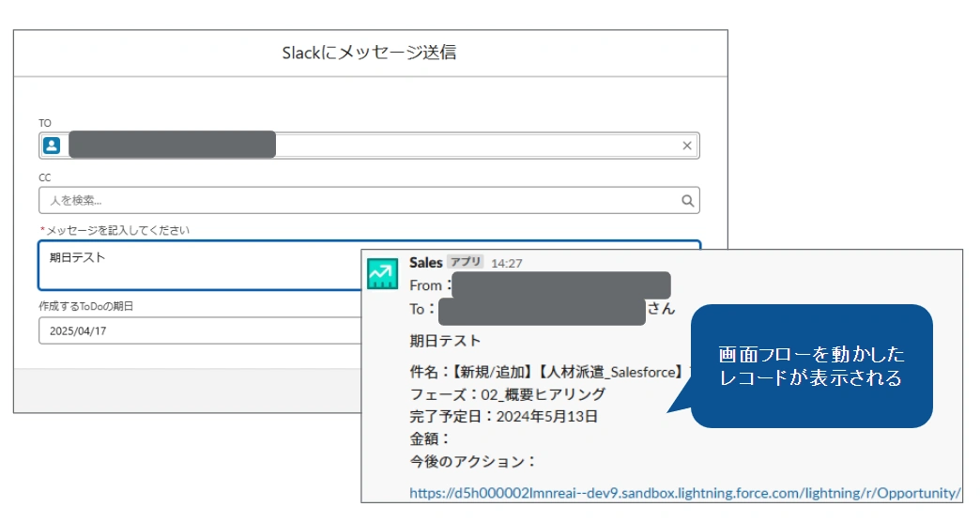The width and height of the screenshot is (980, 522).
Task: Open the Opportunity sandbox URL link
Action: coord(685,493)
